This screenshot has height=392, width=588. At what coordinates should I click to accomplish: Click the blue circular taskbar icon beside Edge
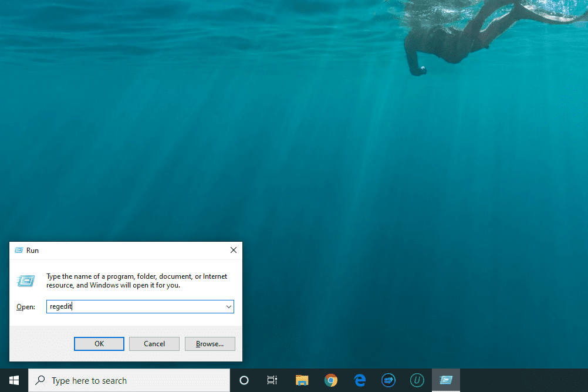pyautogui.click(x=388, y=380)
